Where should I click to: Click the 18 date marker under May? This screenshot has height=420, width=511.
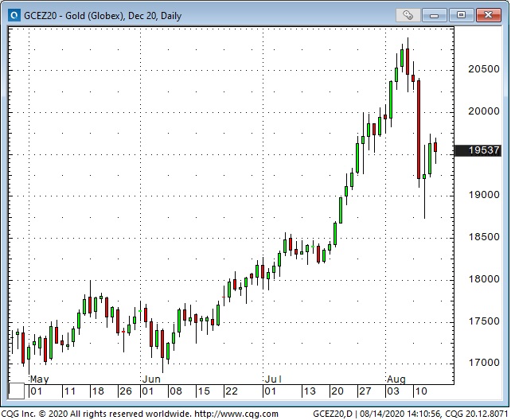point(98,391)
